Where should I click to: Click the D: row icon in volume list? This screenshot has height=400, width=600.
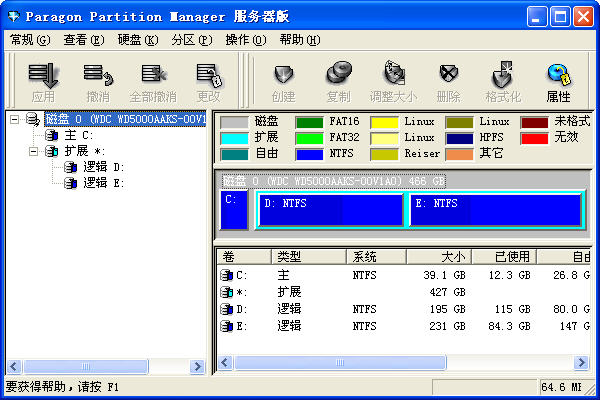tap(227, 309)
